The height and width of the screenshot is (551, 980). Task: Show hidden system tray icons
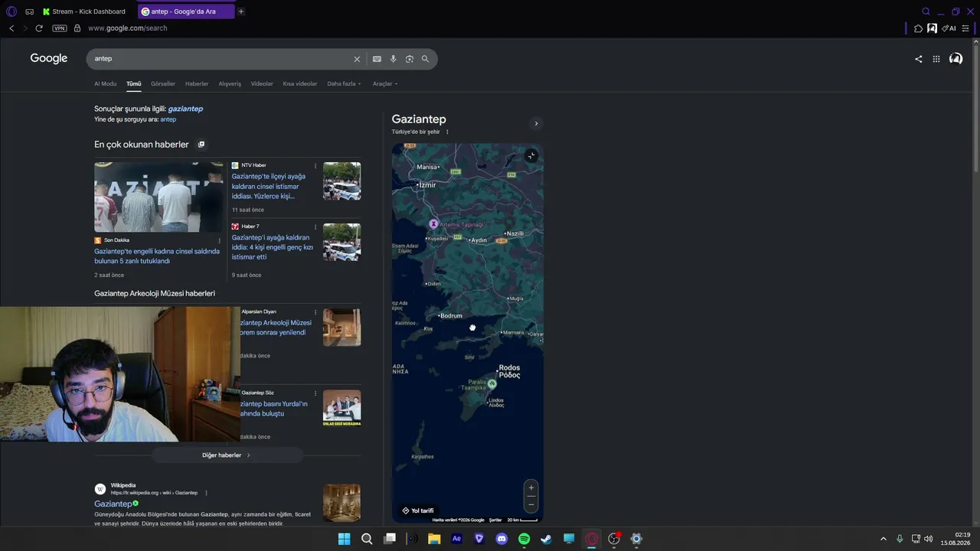click(x=884, y=539)
